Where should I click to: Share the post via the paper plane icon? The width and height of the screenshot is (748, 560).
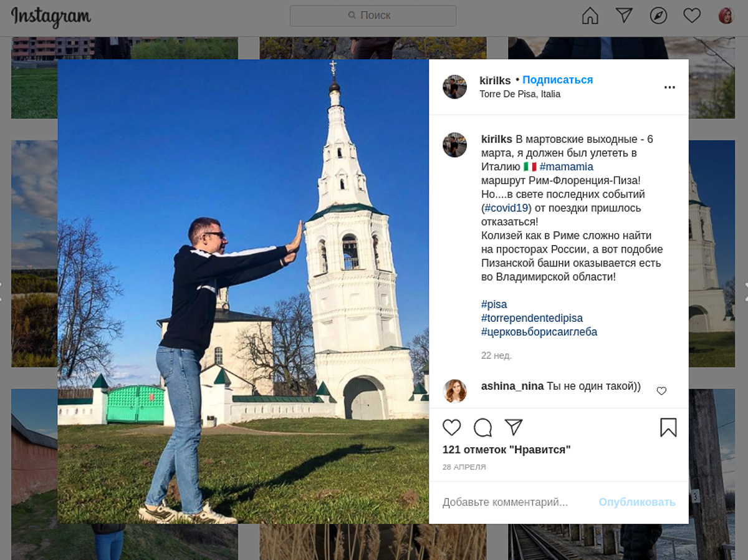coord(513,428)
